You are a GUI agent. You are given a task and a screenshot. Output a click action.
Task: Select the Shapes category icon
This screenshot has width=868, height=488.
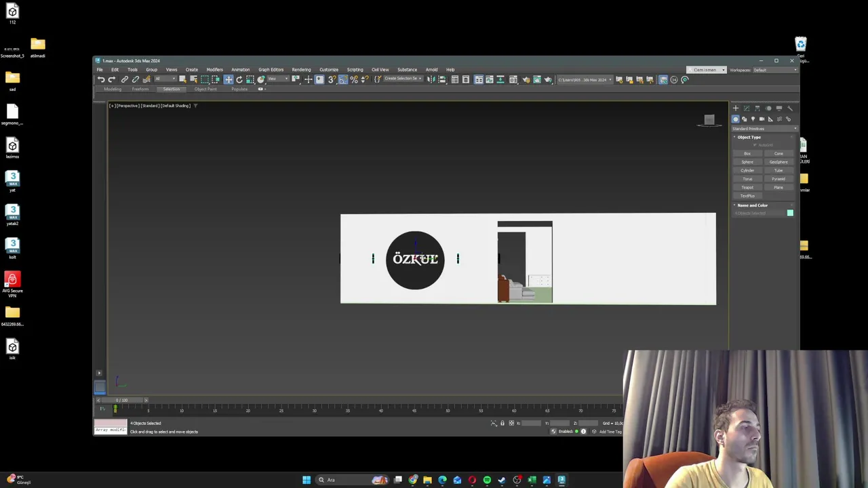pyautogui.click(x=744, y=119)
